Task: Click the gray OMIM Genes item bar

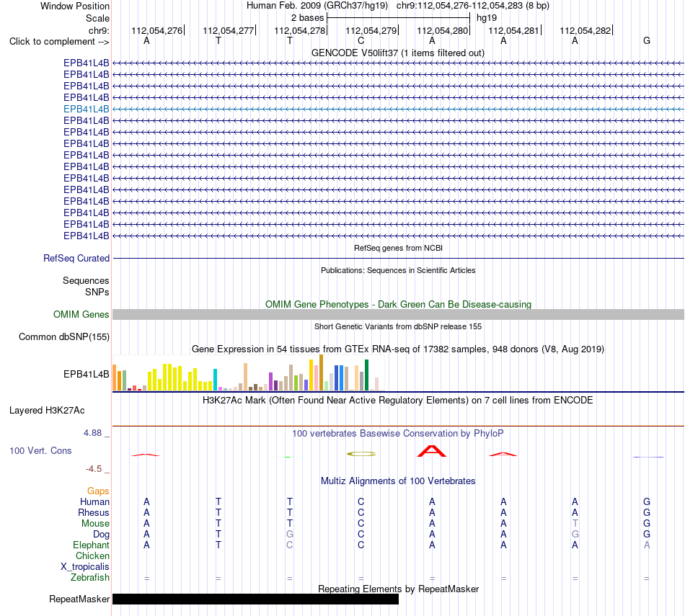Action: tap(398, 314)
